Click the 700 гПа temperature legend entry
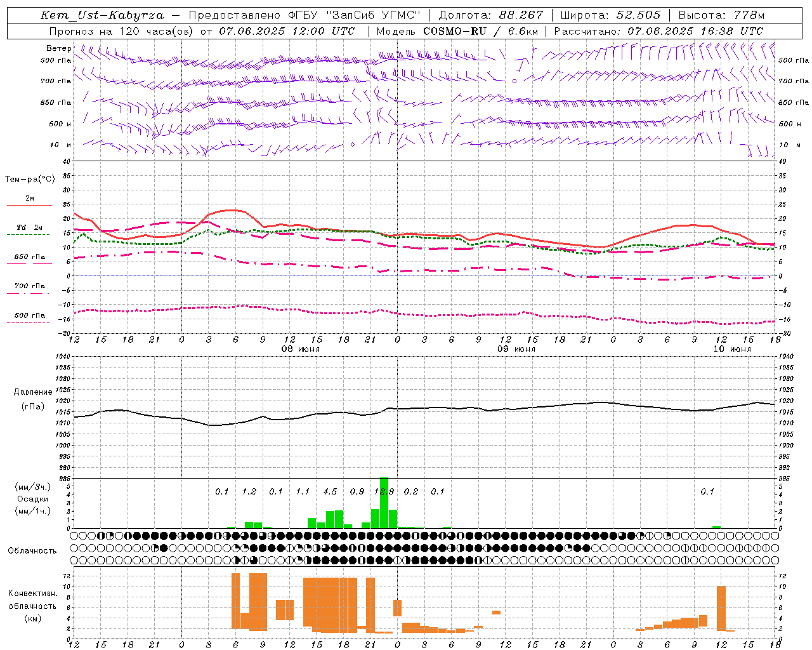Viewport: 812px width, 650px height. click(29, 286)
